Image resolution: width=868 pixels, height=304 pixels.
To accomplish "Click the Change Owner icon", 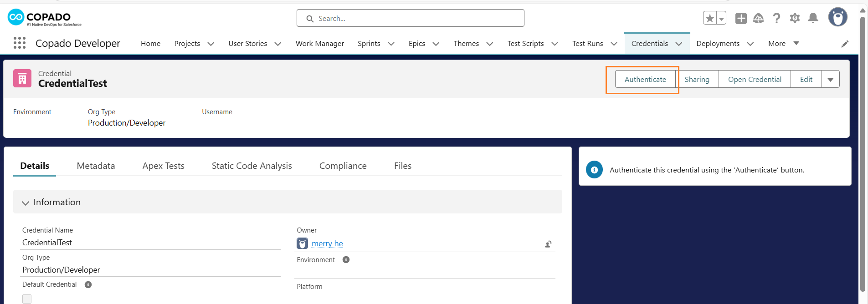I will click(549, 244).
